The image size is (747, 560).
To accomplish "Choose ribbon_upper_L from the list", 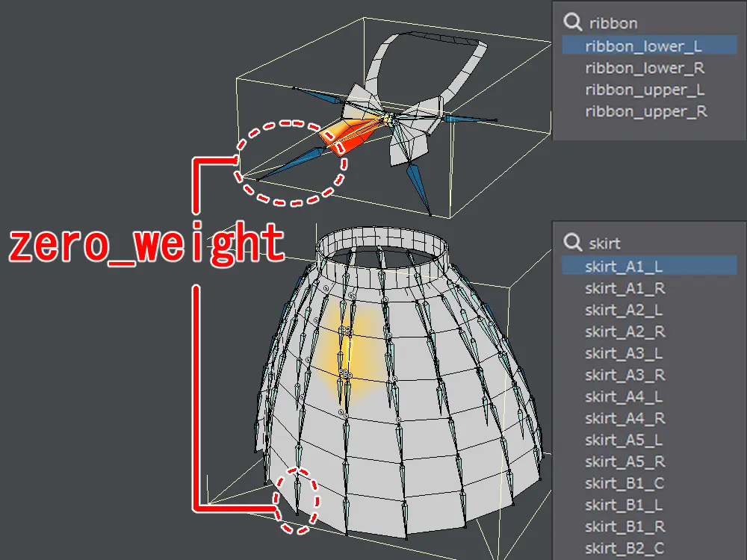I will point(645,90).
